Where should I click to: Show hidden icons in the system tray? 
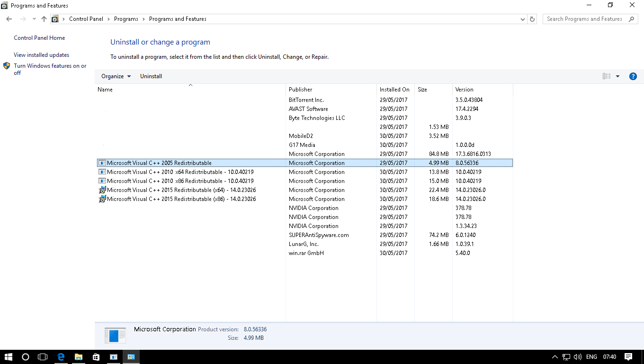555,357
